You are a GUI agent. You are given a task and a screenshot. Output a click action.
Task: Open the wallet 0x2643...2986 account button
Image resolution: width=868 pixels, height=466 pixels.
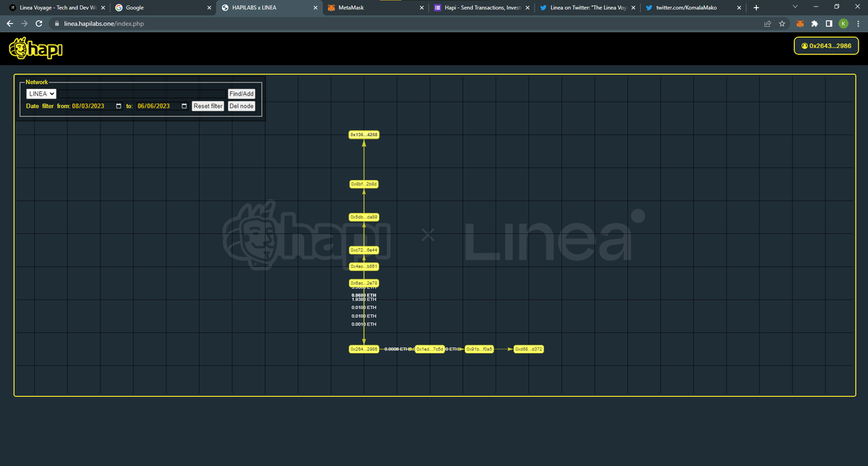[x=827, y=46]
